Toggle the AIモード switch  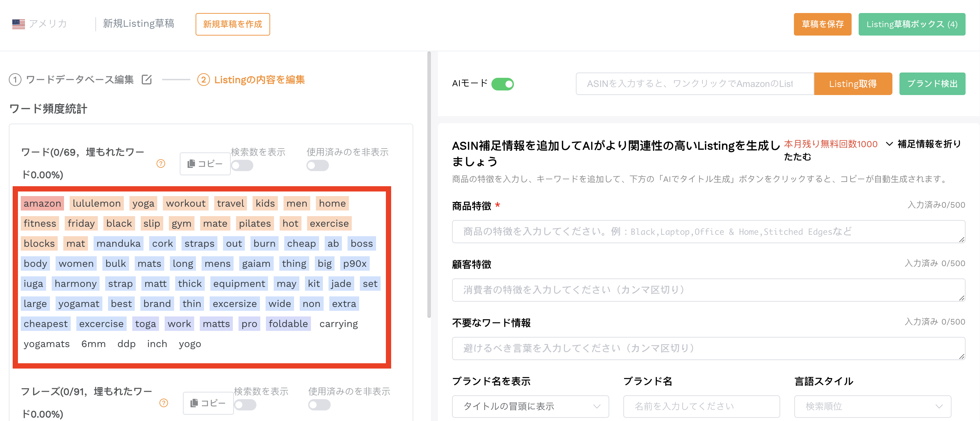(x=503, y=84)
